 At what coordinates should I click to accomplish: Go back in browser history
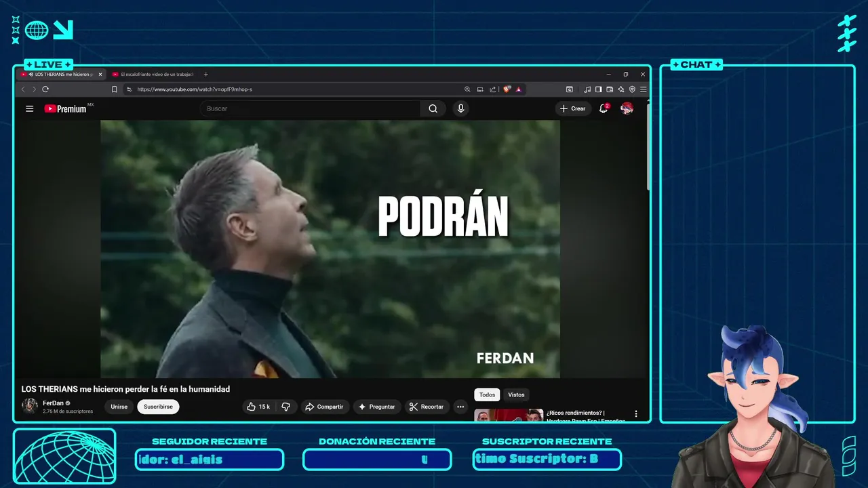pos(23,89)
